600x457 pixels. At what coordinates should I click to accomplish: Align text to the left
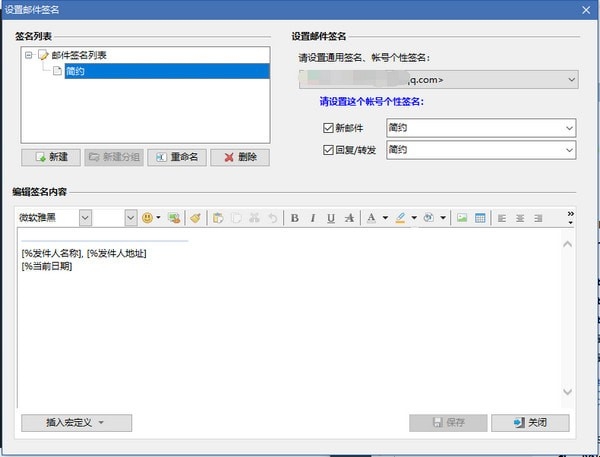tap(502, 218)
